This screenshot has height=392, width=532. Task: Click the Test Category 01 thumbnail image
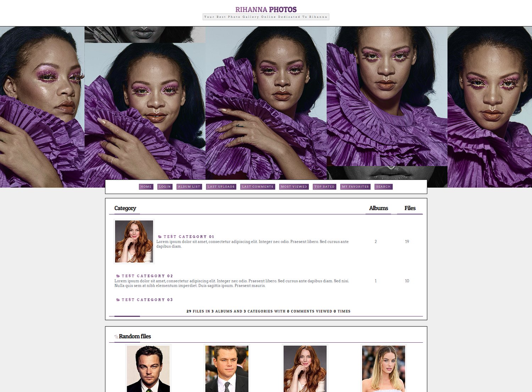[x=134, y=242]
